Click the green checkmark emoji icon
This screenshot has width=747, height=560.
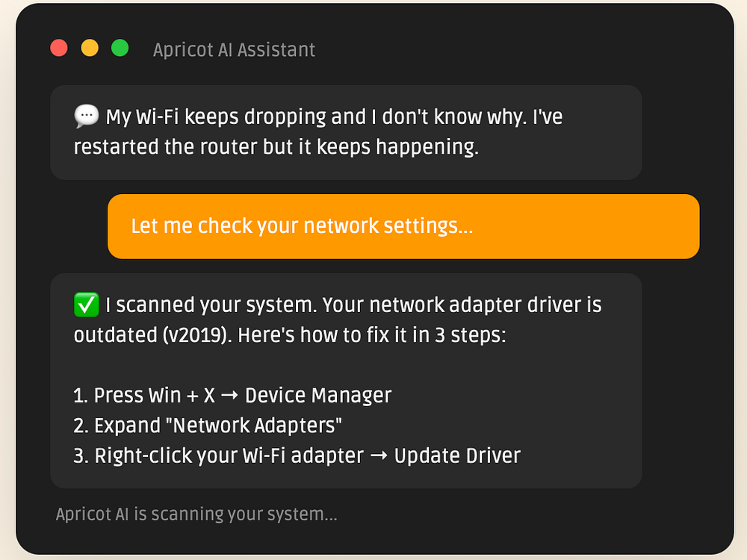click(x=86, y=305)
